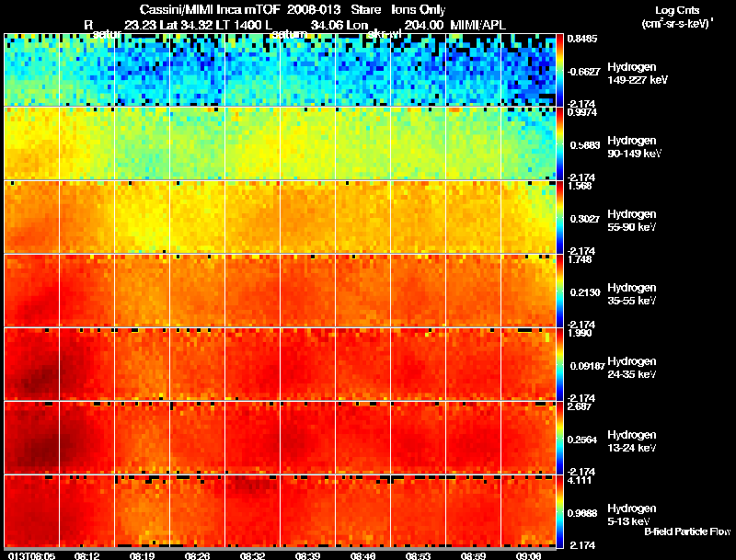736x560 pixels.
Task: Click the color scale bar beside Hydrogen 13-24 keV
Action: (559, 438)
